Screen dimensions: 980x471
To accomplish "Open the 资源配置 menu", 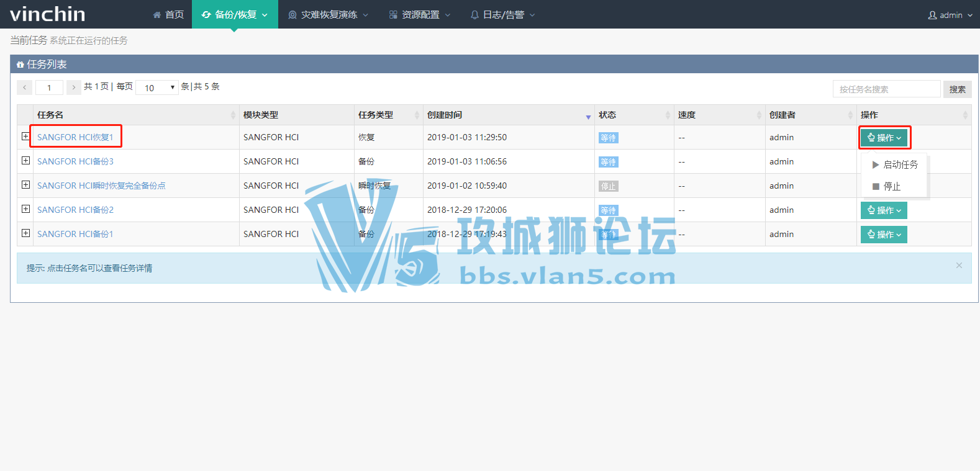I will 420,14.
